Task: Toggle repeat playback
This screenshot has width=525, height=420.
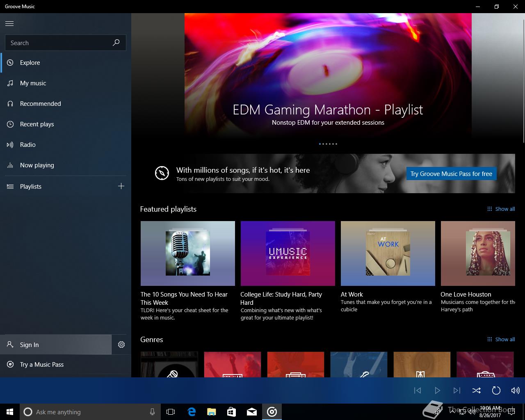Action: [x=496, y=390]
